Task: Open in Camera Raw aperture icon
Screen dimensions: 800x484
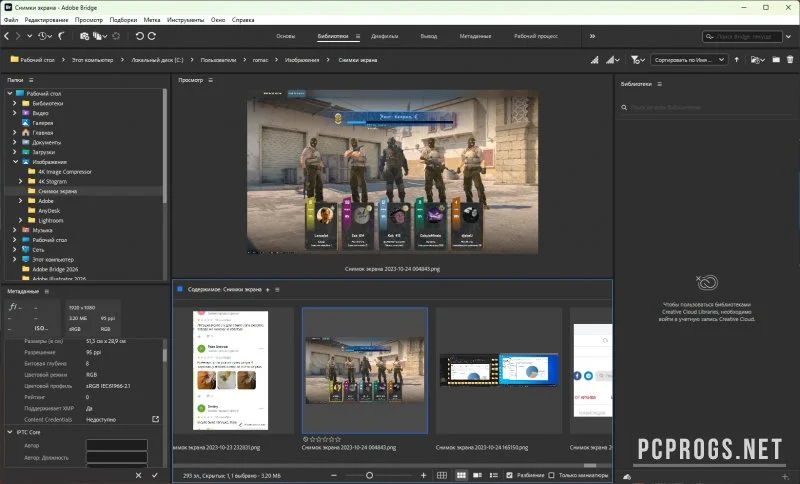Action: coord(116,36)
